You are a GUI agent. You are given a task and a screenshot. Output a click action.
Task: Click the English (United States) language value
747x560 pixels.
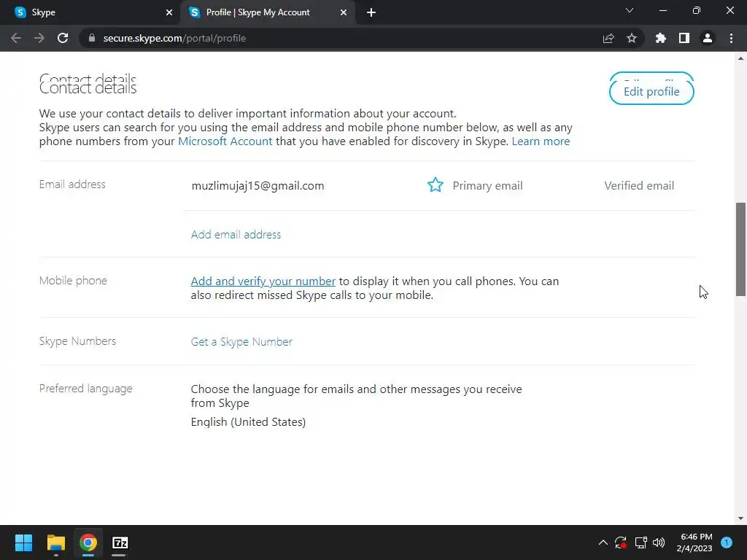(x=248, y=422)
